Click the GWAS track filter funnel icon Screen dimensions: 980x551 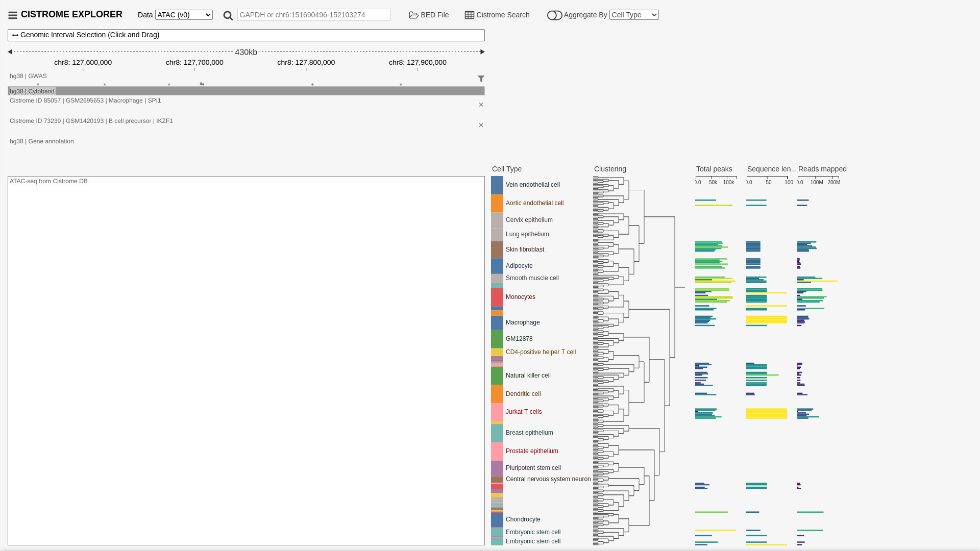(x=481, y=79)
